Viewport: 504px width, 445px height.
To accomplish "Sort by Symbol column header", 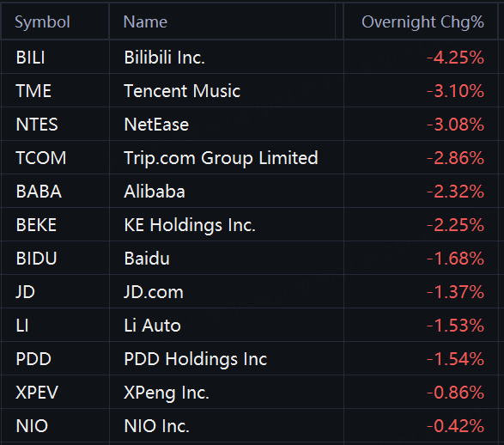I will (42, 22).
